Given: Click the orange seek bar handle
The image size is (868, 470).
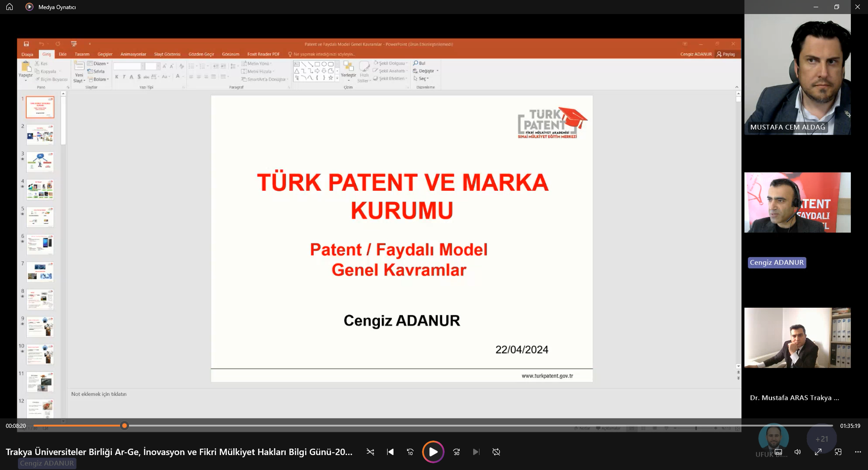Looking at the screenshot, I should click(125, 426).
